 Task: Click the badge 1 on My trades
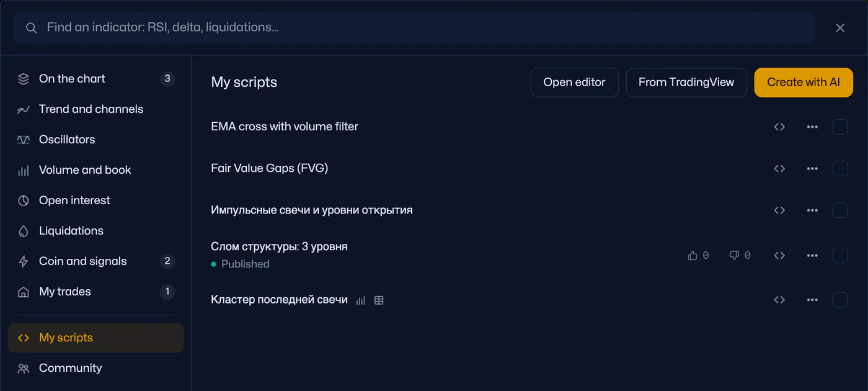[167, 292]
